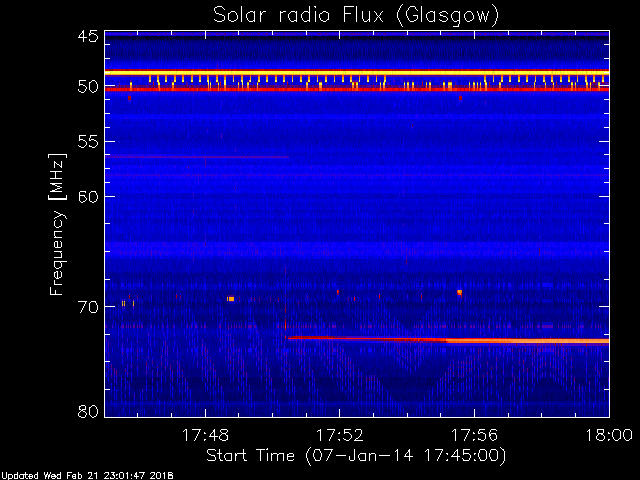Click the 45 MHz frequency tick label
Image resolution: width=640 pixels, height=480 pixels.
[88, 36]
